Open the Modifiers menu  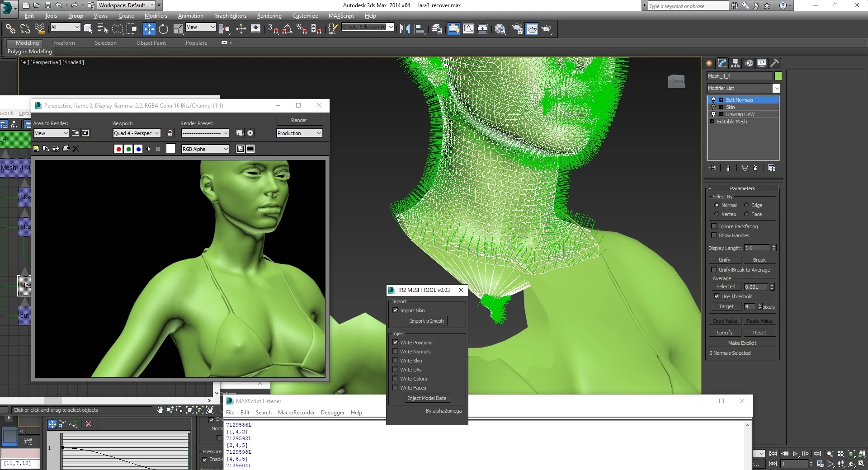point(156,16)
